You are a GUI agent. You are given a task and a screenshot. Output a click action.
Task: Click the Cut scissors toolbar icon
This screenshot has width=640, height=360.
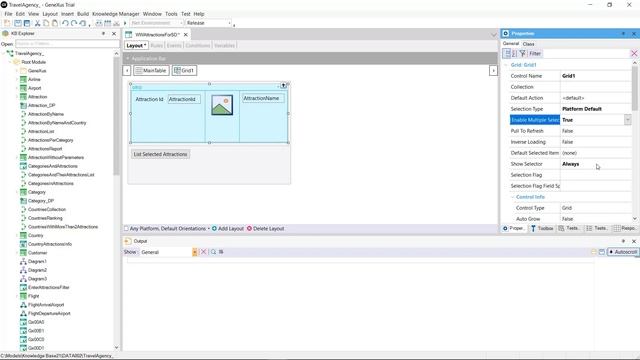[38, 23]
